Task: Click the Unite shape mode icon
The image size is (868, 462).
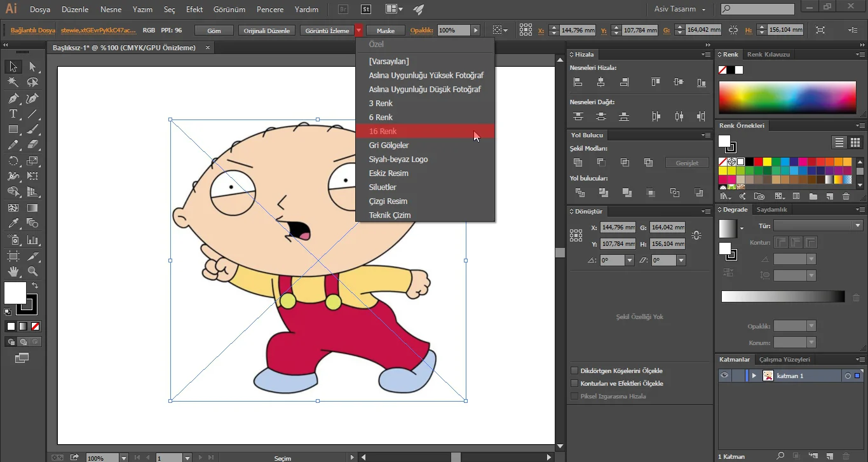Action: 578,163
